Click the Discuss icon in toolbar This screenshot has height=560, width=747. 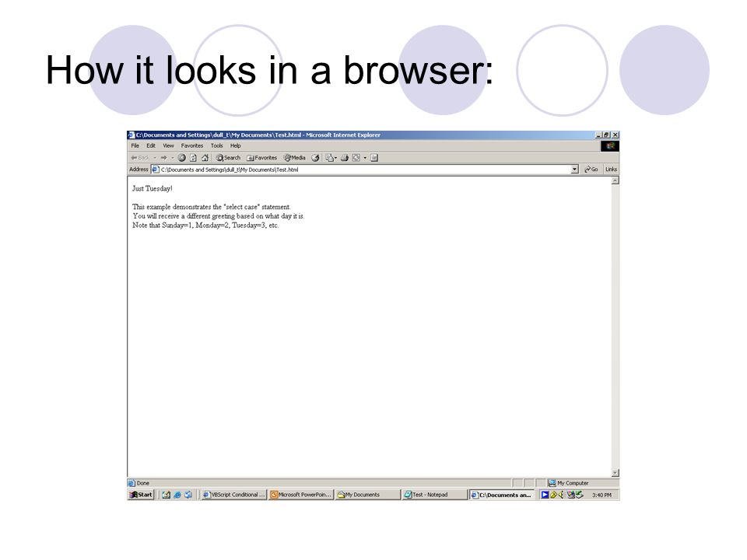pyautogui.click(x=374, y=158)
